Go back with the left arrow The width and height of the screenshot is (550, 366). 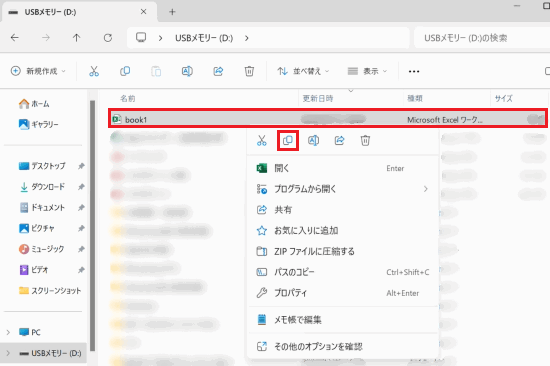tap(15, 38)
